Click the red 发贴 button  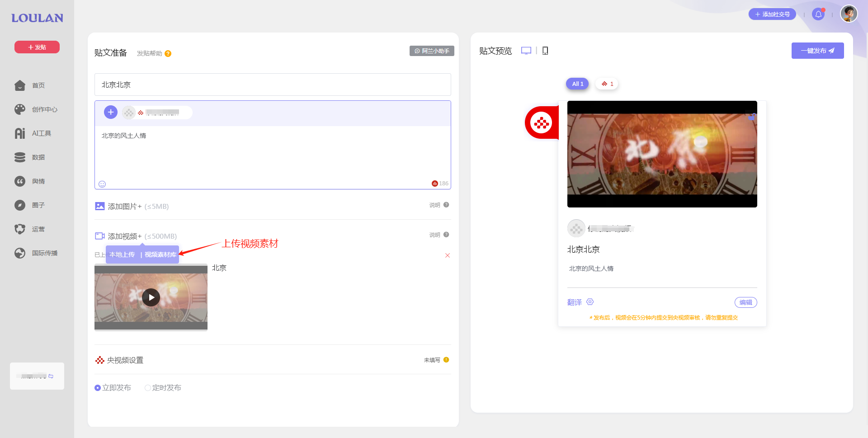coord(37,47)
